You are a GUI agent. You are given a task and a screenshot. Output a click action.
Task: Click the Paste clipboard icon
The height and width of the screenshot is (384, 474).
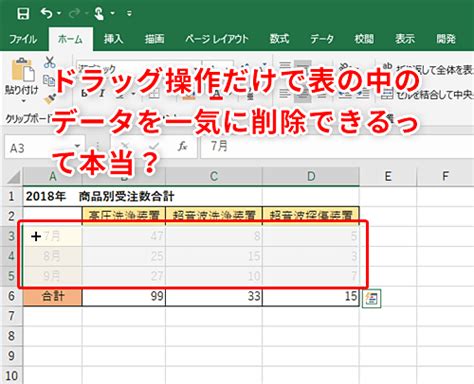click(22, 70)
